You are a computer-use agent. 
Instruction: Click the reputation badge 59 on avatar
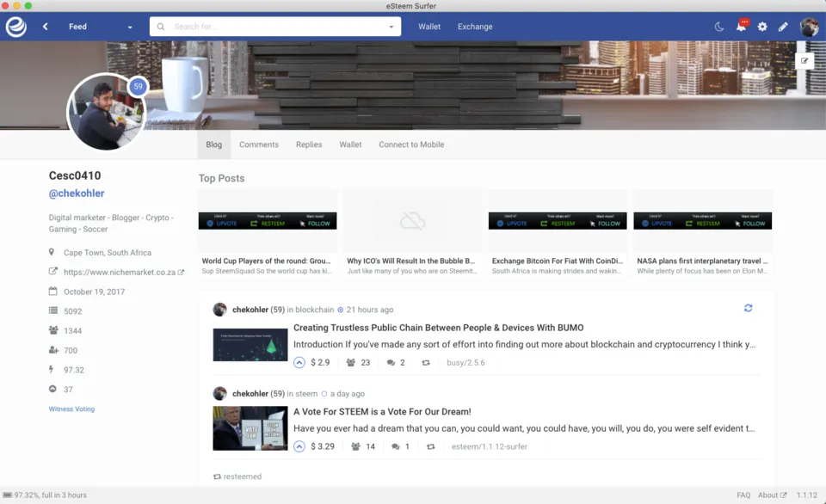click(x=138, y=86)
